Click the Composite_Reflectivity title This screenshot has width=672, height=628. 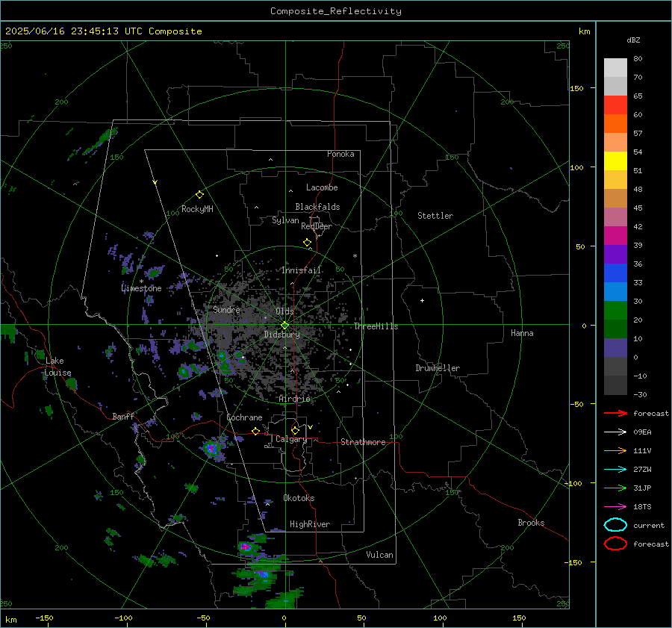click(x=335, y=11)
